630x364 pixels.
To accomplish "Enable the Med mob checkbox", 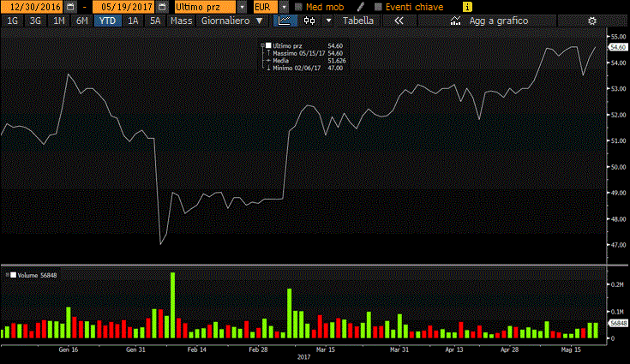I will click(297, 6).
